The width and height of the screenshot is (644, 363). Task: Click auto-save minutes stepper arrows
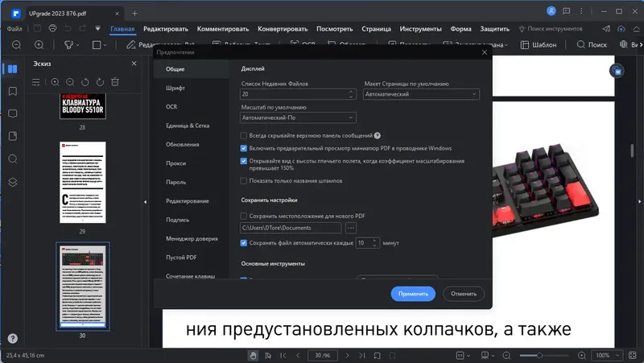pyautogui.click(x=374, y=243)
